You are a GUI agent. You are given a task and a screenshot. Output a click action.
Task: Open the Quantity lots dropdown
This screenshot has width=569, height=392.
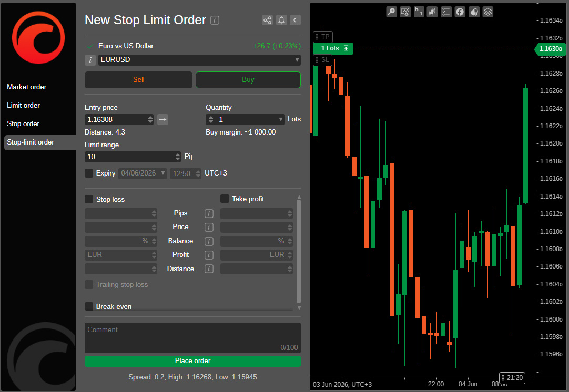tap(280, 119)
